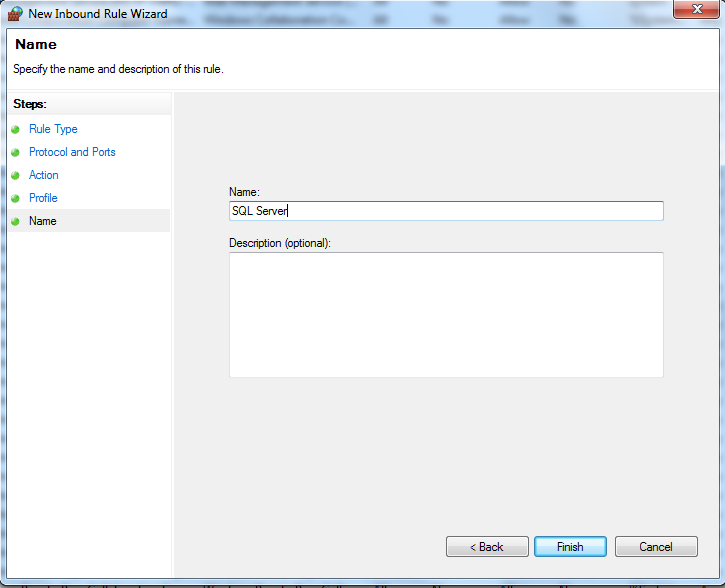
Task: Click the green bullet beside Action
Action: point(15,176)
